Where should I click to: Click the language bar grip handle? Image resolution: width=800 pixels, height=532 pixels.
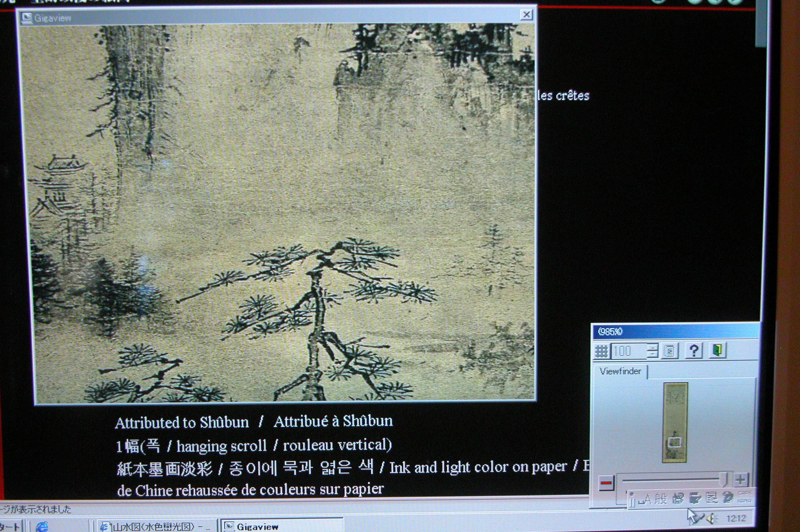(632, 500)
